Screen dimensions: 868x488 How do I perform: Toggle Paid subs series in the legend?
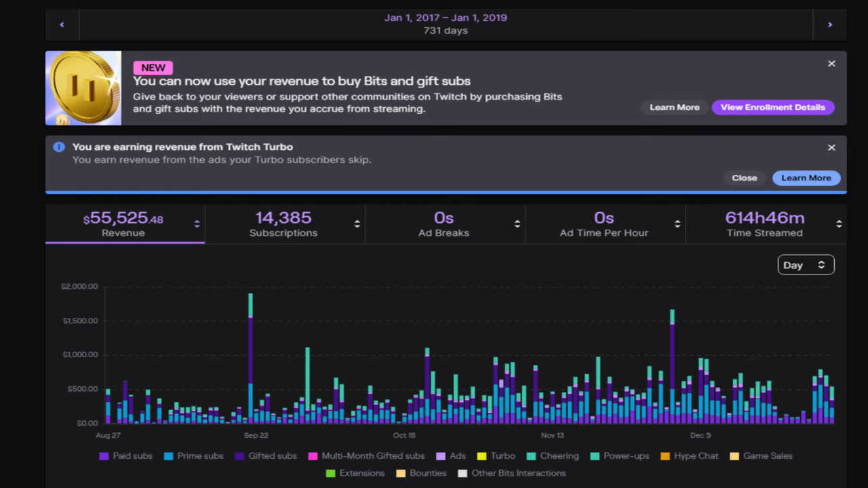pos(126,456)
